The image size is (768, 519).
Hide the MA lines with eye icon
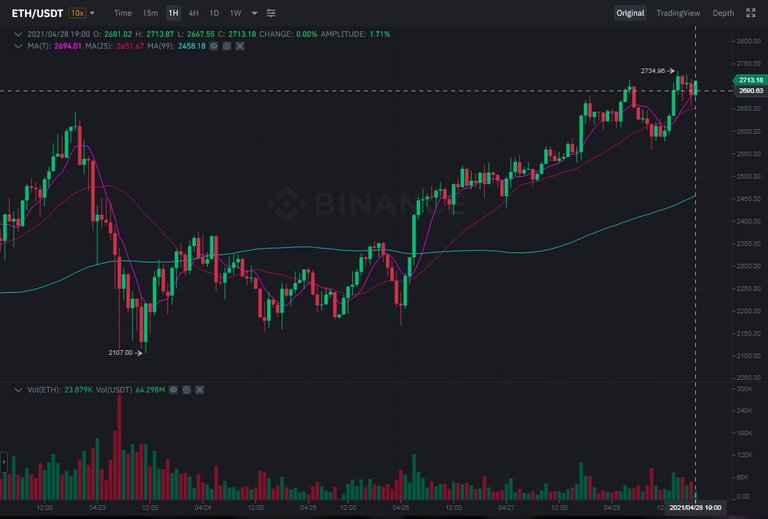pyautogui.click(x=214, y=46)
